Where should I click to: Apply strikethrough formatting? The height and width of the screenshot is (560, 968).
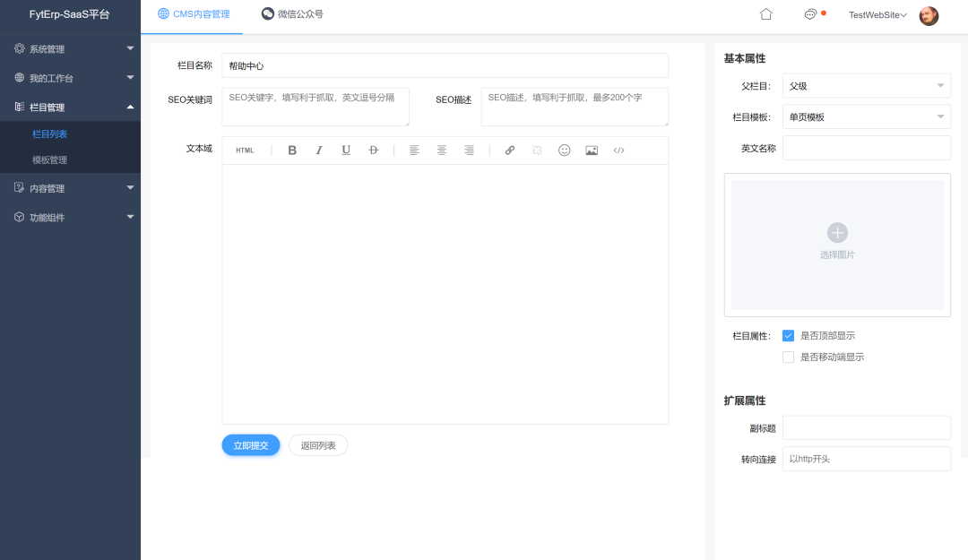click(373, 150)
